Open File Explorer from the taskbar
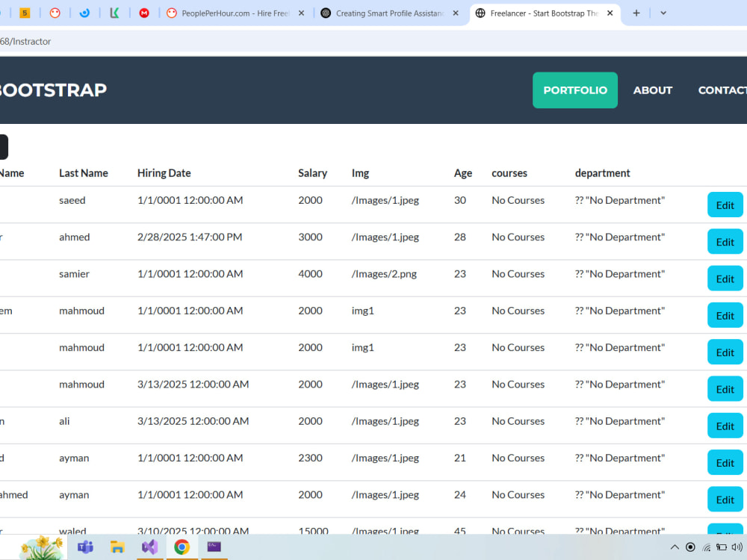Screen dimensions: 747x560 pos(117,547)
